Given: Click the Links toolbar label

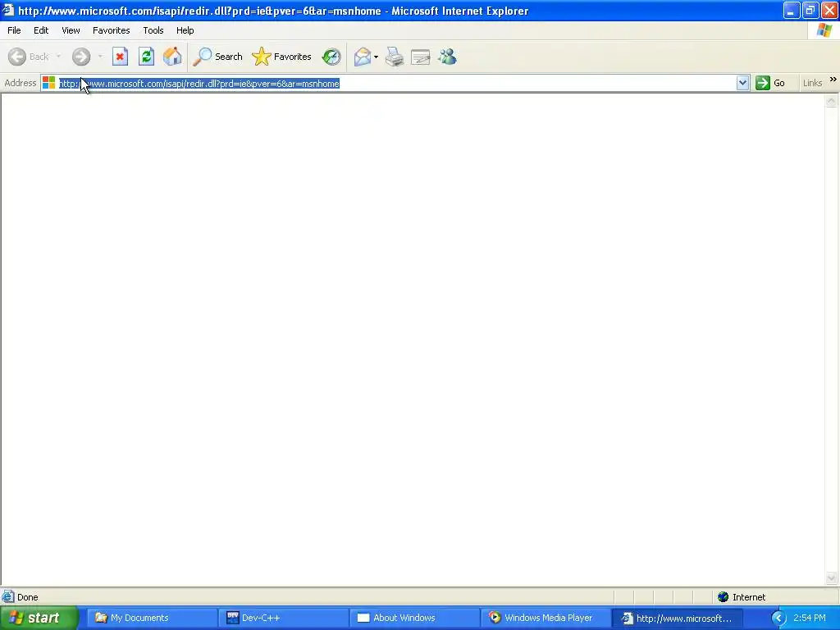Looking at the screenshot, I should [x=812, y=83].
